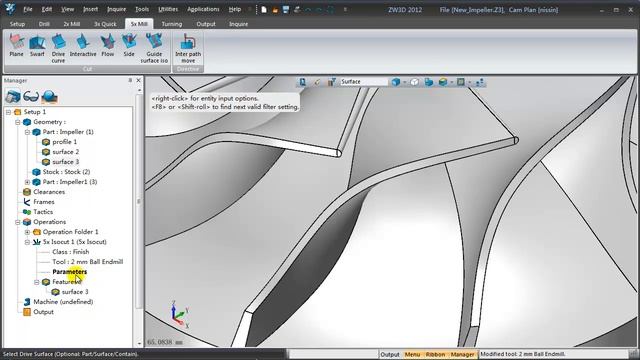Toggle Output in the status bar

390,354
